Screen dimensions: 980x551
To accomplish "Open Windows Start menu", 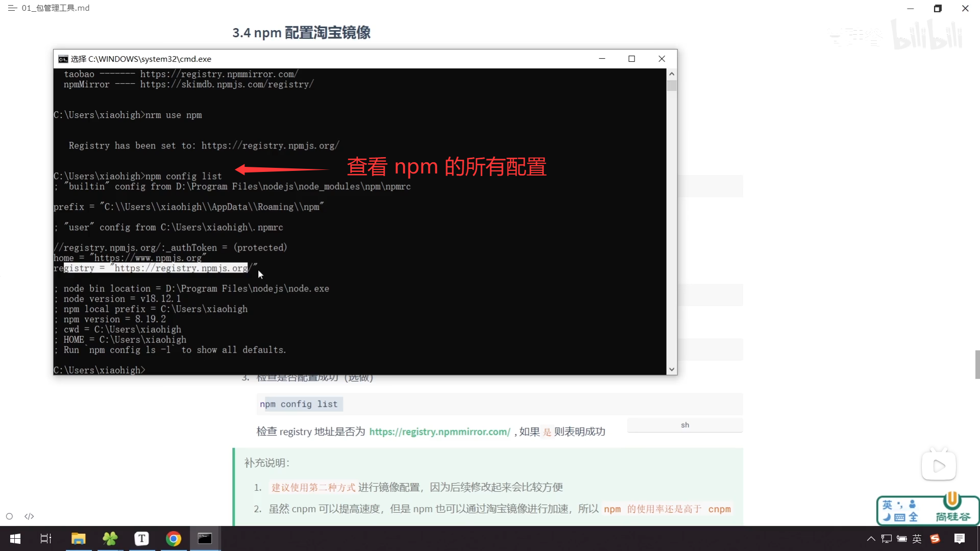I will click(15, 539).
